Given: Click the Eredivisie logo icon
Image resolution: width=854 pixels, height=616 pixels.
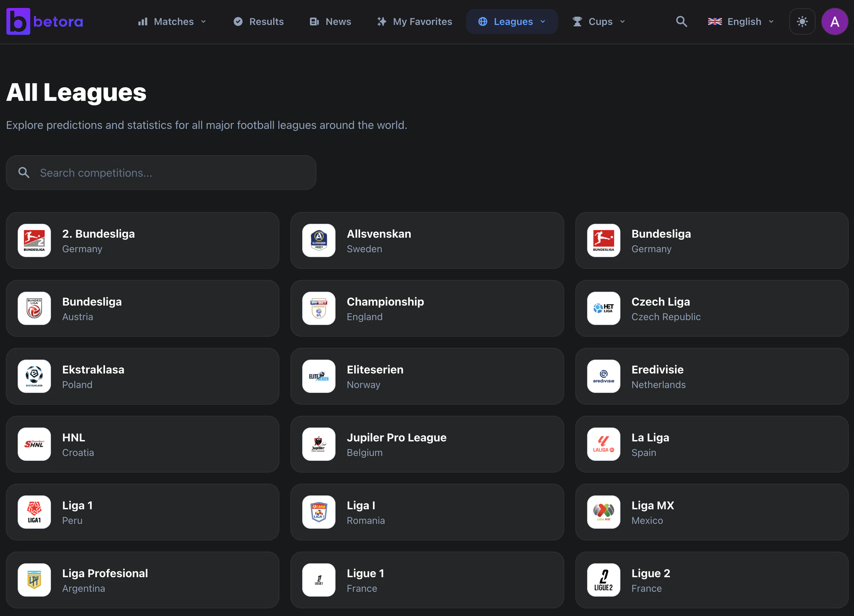Looking at the screenshot, I should coord(603,376).
